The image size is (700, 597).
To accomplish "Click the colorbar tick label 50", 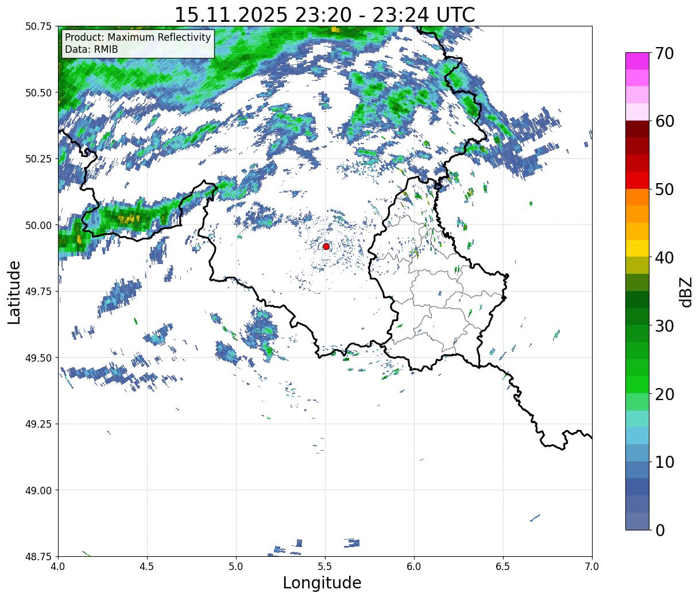I will coord(664,189).
